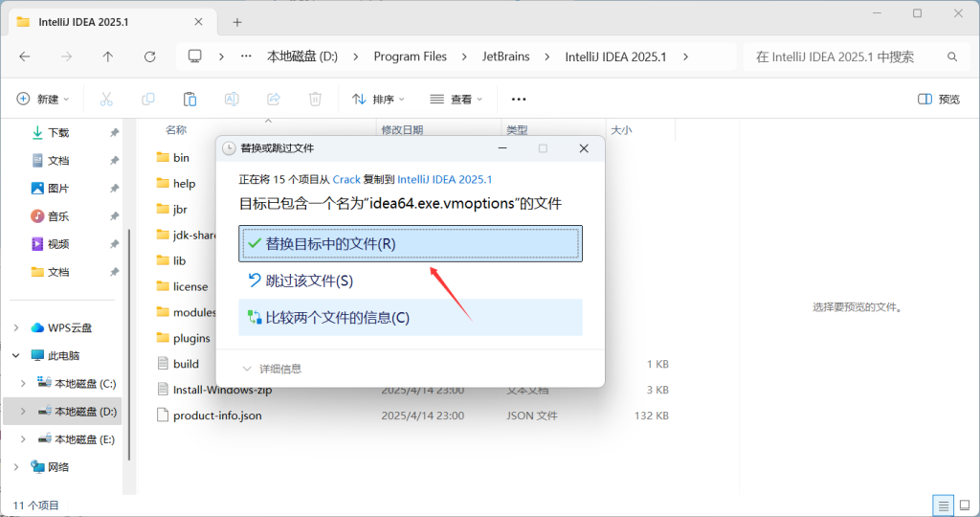Go forward with the right arrow
The height and width of the screenshot is (517, 980).
pos(66,56)
